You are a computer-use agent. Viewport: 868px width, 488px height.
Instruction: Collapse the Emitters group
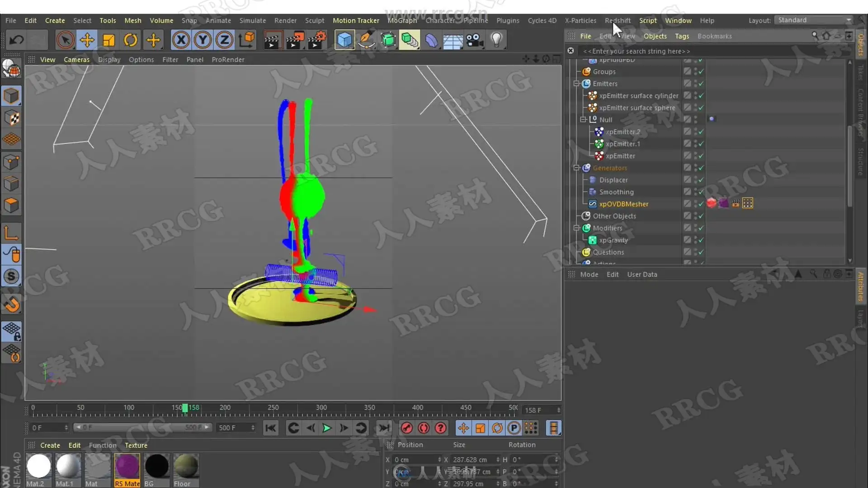click(x=576, y=84)
